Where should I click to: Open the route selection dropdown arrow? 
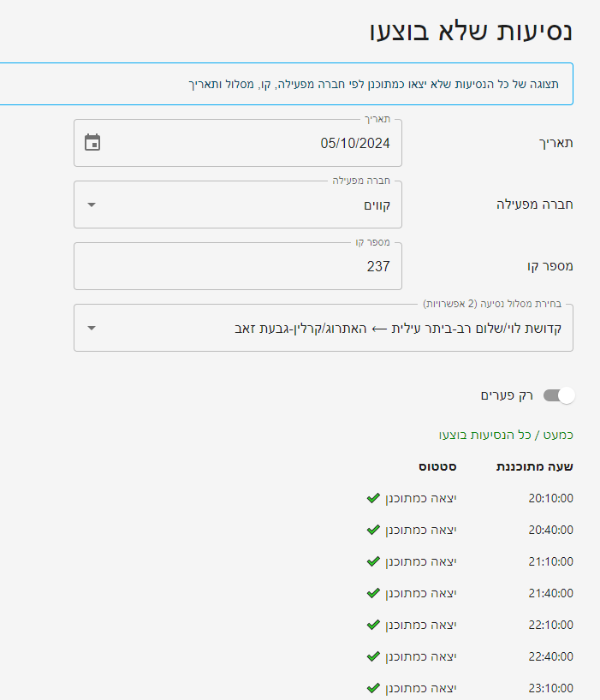pyautogui.click(x=92, y=328)
